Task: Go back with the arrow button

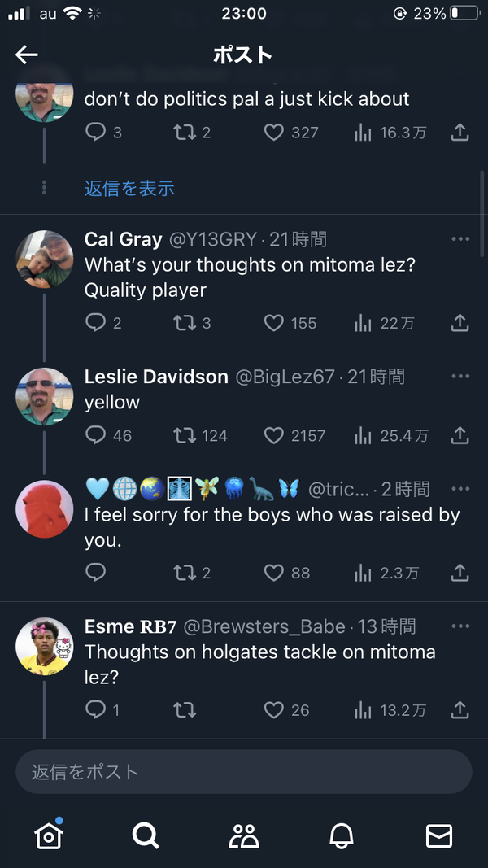Action: [26, 55]
